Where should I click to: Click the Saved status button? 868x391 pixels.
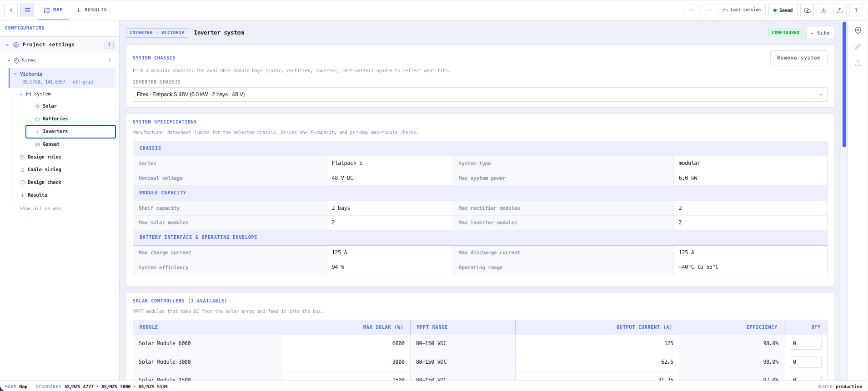coord(783,10)
